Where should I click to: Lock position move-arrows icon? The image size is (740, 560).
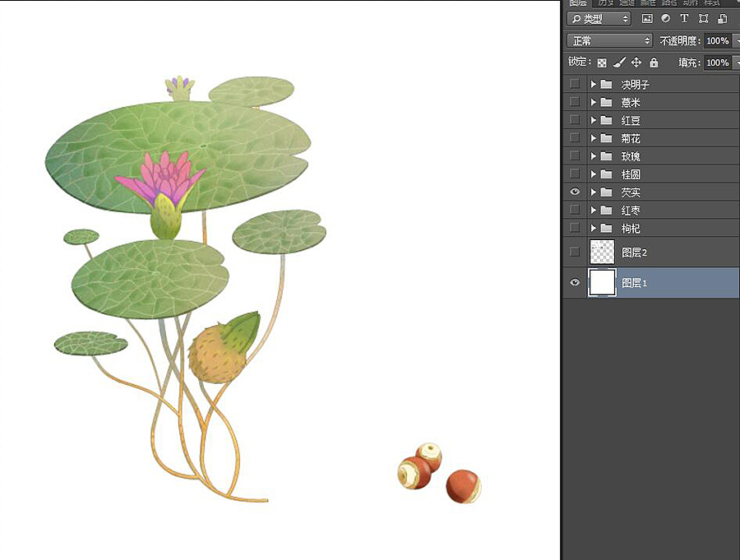pos(636,62)
